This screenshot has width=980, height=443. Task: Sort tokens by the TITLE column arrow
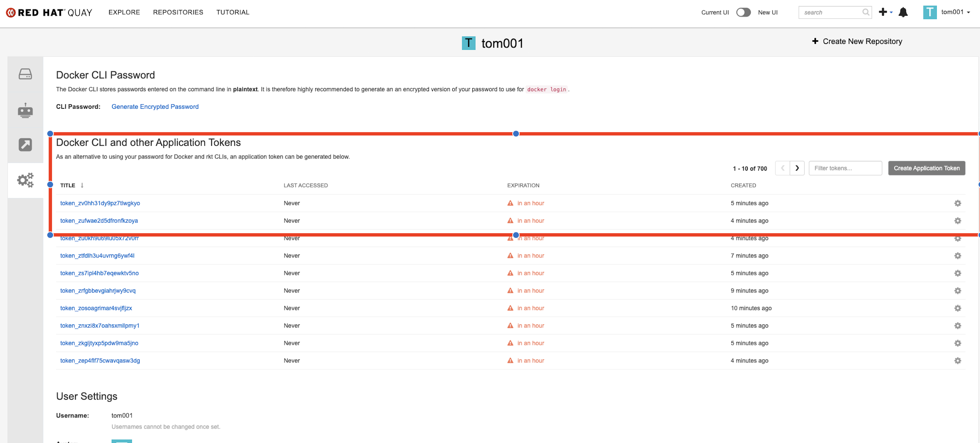point(82,185)
